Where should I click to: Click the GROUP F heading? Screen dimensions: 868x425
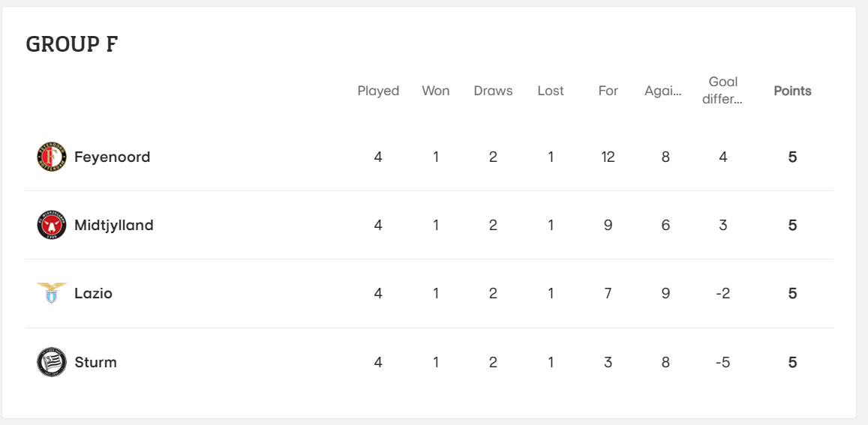(x=72, y=44)
